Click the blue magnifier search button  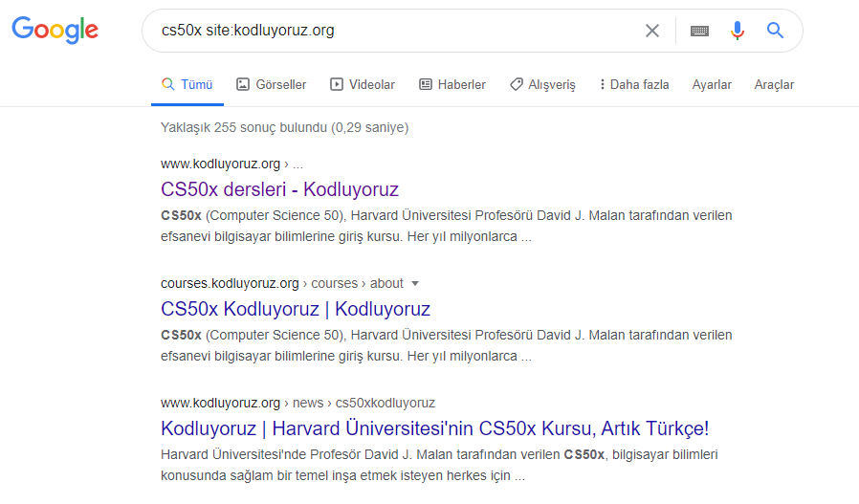(775, 31)
